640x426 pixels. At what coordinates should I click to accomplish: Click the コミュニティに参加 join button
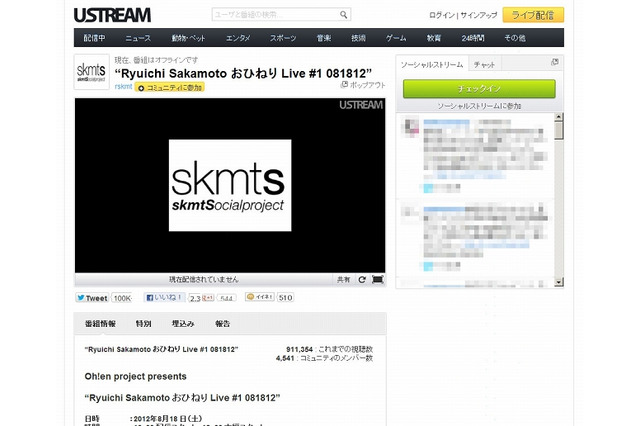point(170,87)
